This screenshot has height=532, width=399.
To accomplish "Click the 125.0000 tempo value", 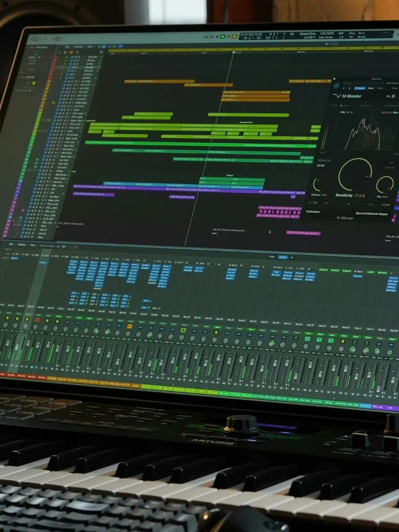I will [x=327, y=34].
